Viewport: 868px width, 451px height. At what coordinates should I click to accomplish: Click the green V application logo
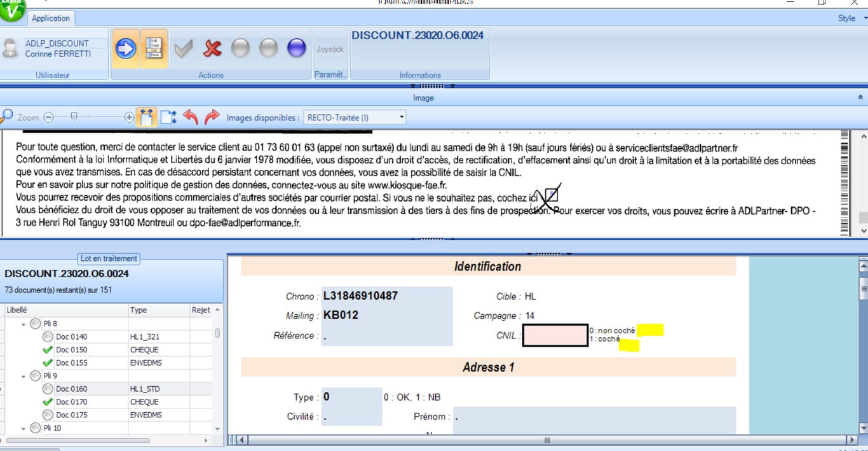tap(12, 9)
